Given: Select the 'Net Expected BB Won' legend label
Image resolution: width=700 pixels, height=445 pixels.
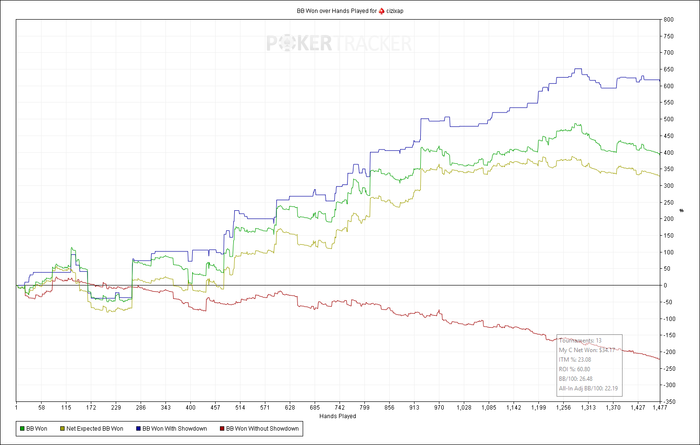Looking at the screenshot, I should click(95, 428).
